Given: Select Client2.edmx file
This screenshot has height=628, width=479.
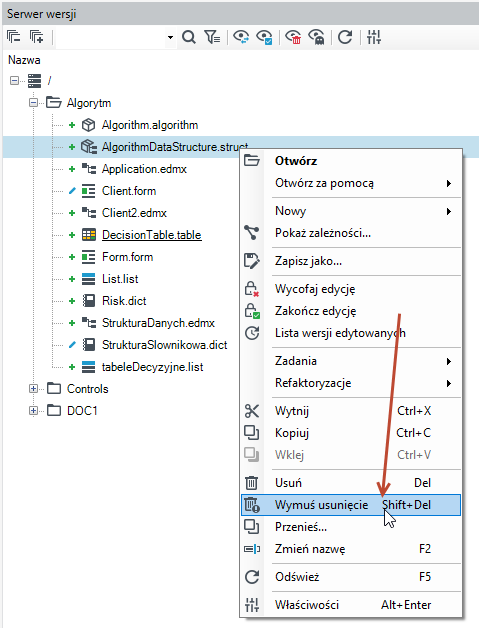Looking at the screenshot, I should (x=134, y=213).
